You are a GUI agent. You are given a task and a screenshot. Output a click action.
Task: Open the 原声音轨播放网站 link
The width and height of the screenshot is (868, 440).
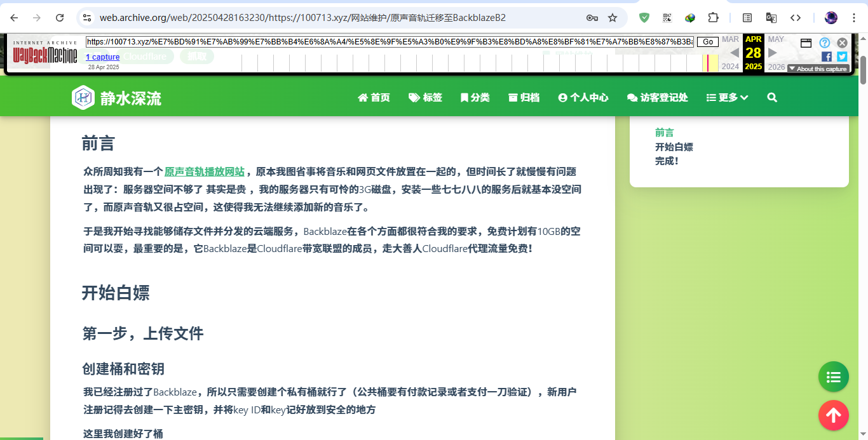pyautogui.click(x=204, y=171)
